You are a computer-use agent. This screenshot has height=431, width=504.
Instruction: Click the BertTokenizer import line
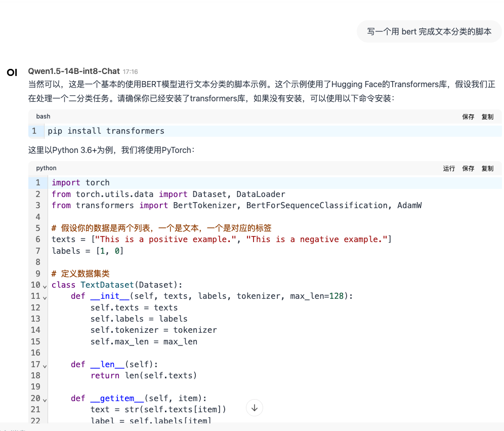(x=237, y=206)
